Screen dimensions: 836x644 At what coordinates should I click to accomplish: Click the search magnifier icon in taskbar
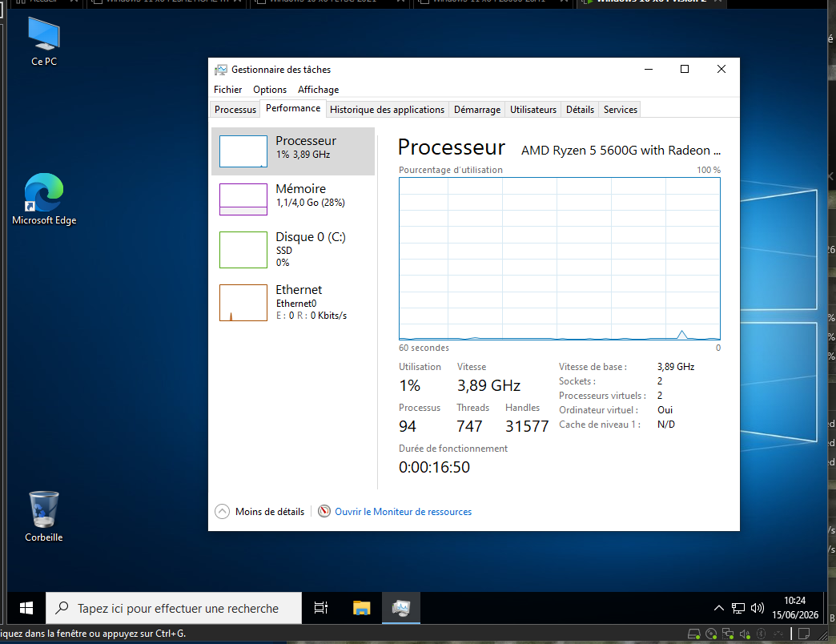[x=62, y=607]
